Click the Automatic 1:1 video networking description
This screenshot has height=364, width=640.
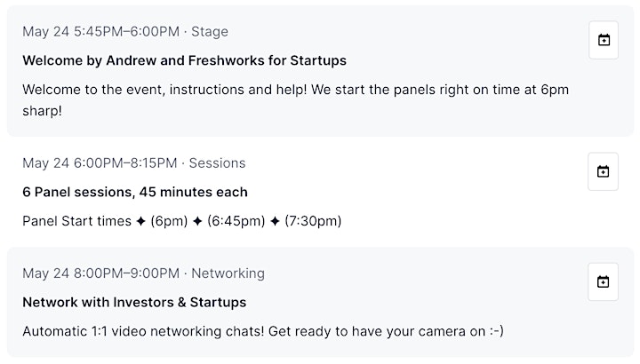tap(263, 331)
